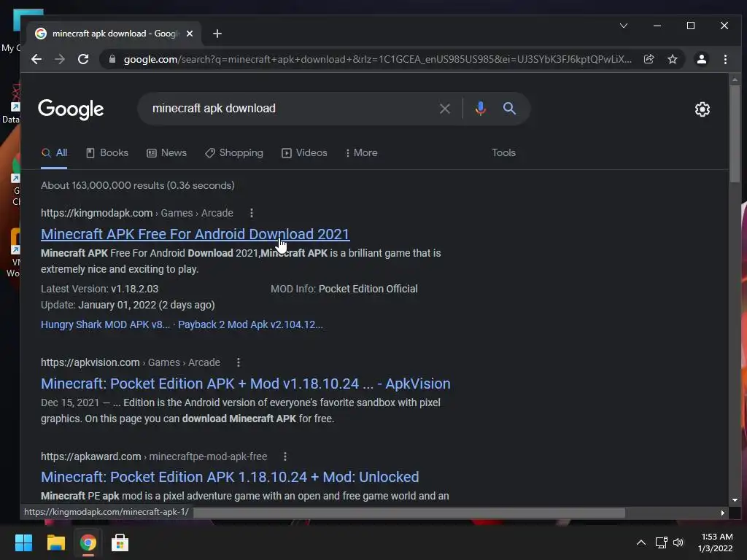Share this page via address bar icon

tap(649, 59)
